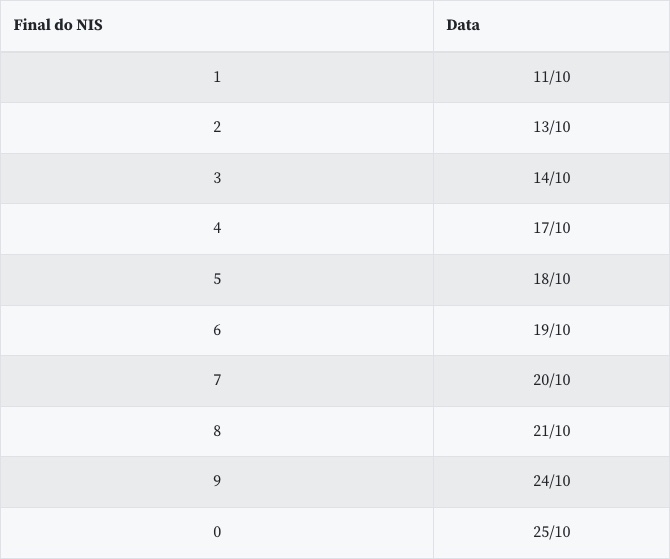Select NIS ending number 9 cell
The width and height of the screenshot is (670, 559).
point(217,481)
